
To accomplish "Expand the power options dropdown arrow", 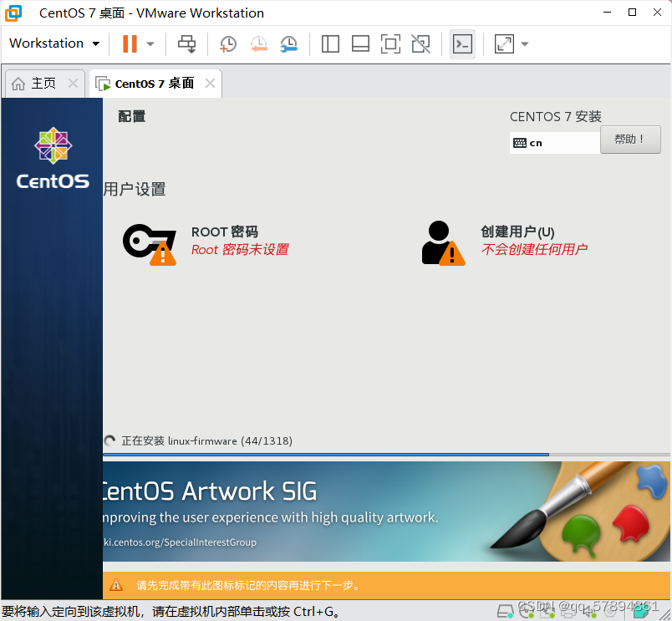I will pos(150,43).
